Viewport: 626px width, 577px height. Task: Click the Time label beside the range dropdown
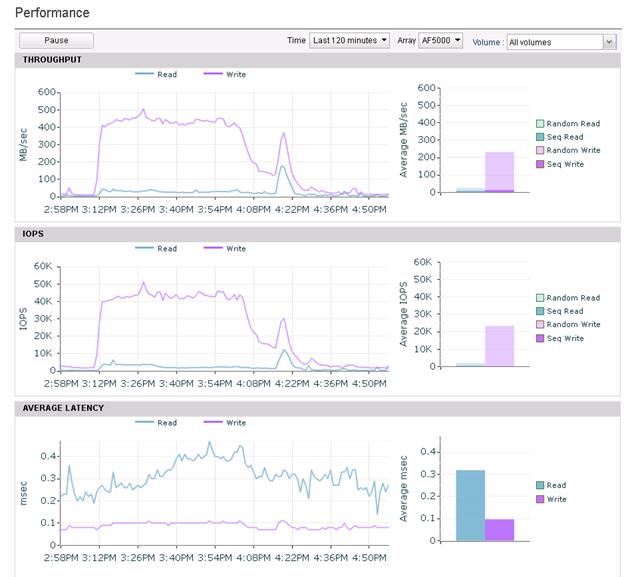tap(296, 40)
